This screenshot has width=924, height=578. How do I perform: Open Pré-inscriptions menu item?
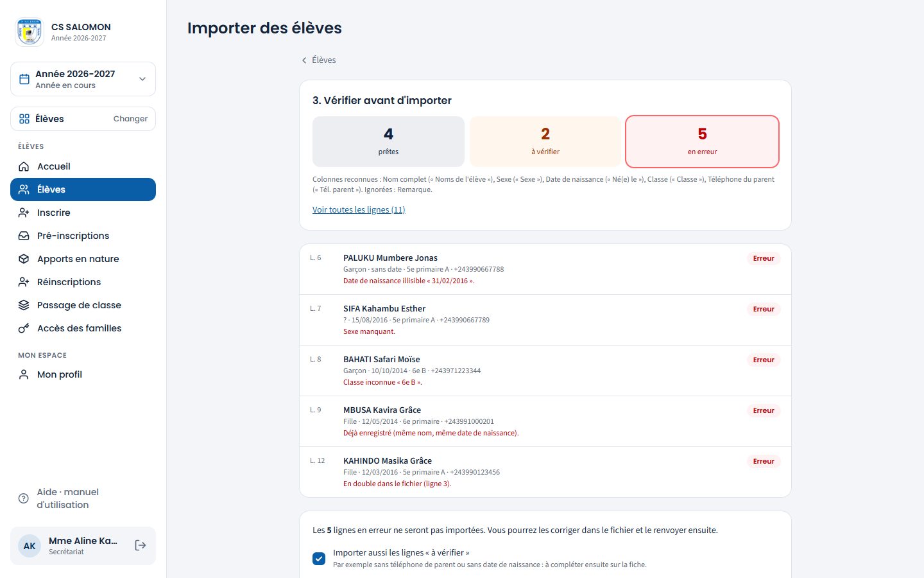pyautogui.click(x=83, y=236)
